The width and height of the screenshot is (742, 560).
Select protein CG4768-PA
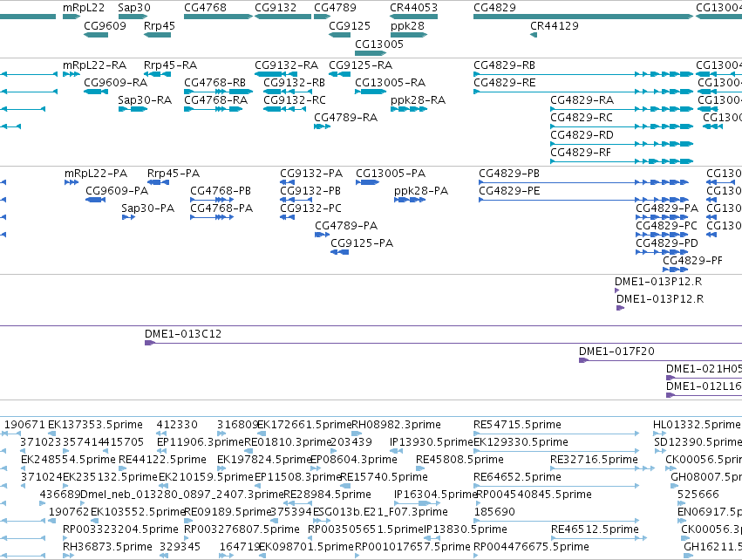click(212, 217)
